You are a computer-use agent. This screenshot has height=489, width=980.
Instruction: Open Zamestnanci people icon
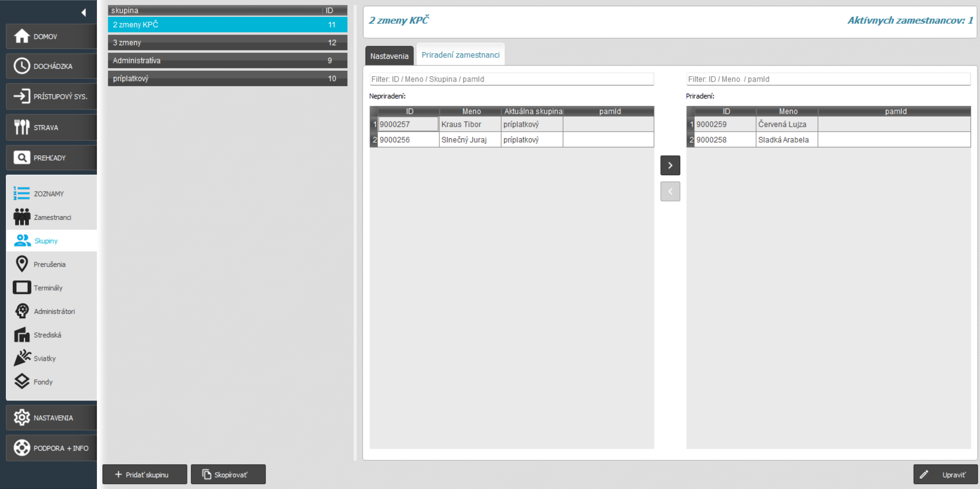(22, 217)
